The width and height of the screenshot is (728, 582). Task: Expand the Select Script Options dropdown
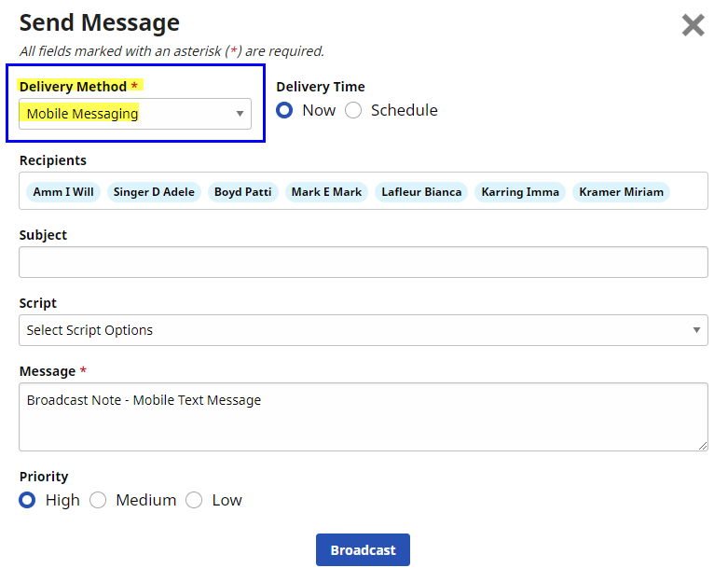click(364, 330)
